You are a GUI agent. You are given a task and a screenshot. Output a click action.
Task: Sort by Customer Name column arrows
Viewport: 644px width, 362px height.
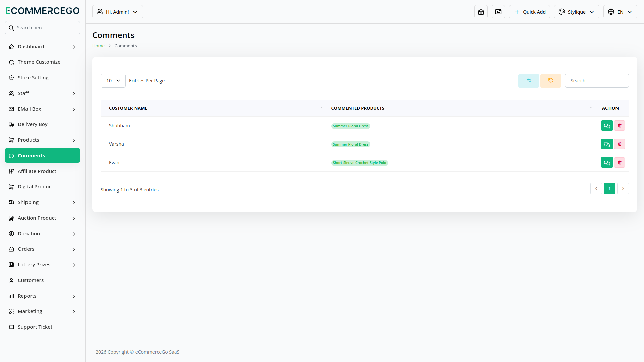[x=323, y=108]
